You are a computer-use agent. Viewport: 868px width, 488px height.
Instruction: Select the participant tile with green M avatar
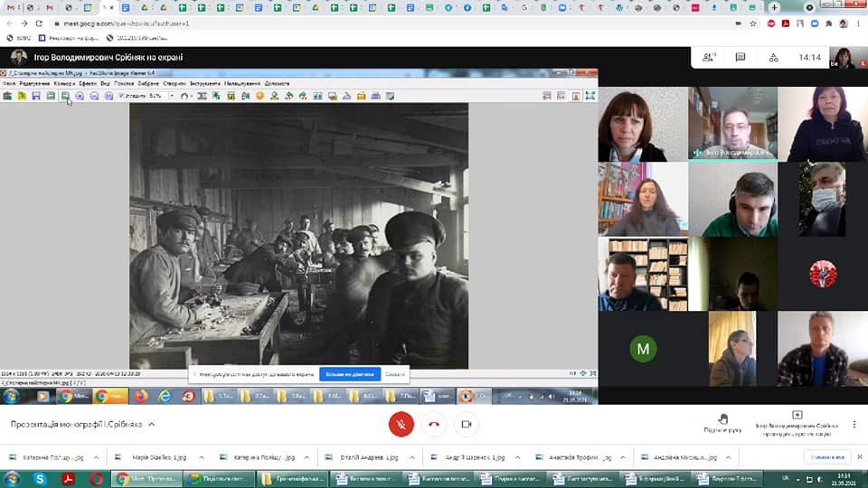click(643, 349)
